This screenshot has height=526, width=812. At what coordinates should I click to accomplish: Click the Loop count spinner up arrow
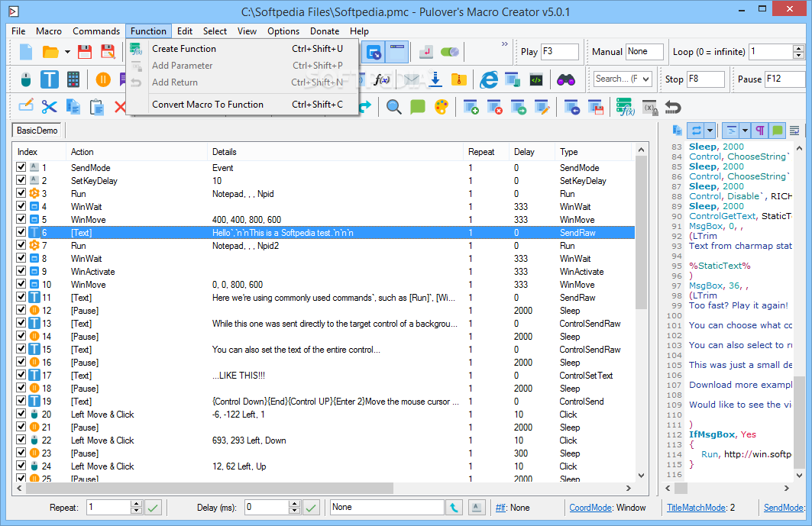(798, 48)
